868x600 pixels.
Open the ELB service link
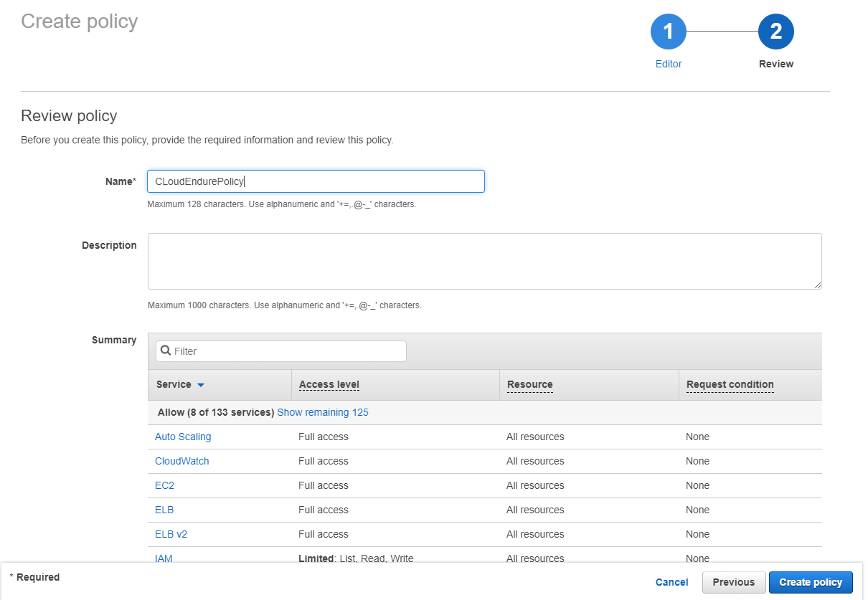pyautogui.click(x=164, y=510)
